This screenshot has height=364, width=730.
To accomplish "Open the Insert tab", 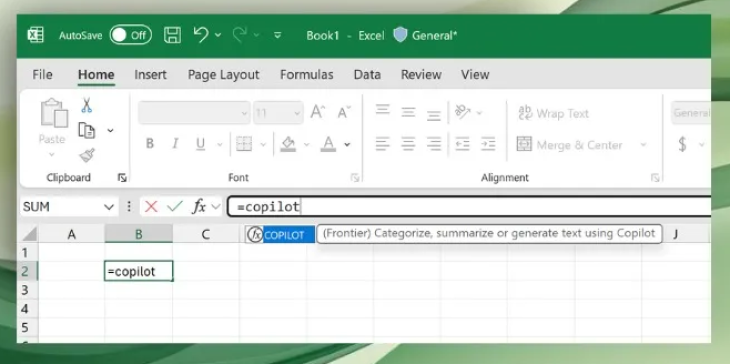I will click(x=150, y=74).
